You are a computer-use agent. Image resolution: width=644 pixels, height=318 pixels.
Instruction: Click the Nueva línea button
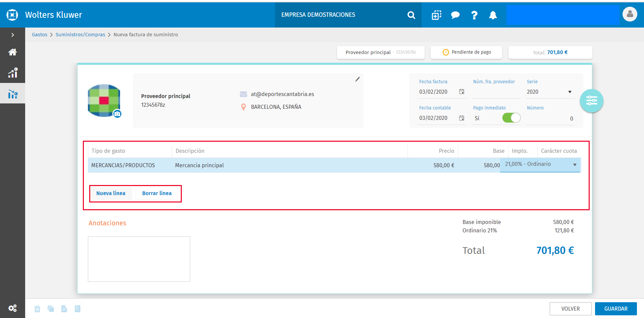coord(111,193)
